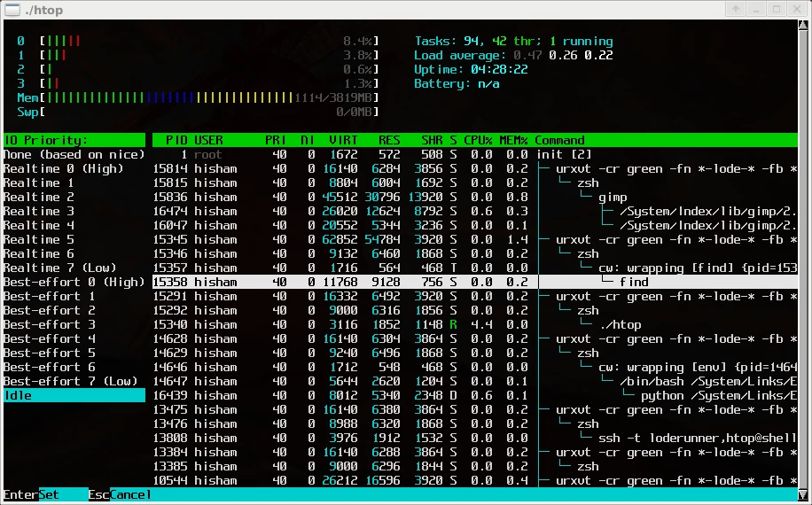Click the scrollbar up arrow
Image resolution: width=812 pixels, height=505 pixels.
click(x=802, y=25)
